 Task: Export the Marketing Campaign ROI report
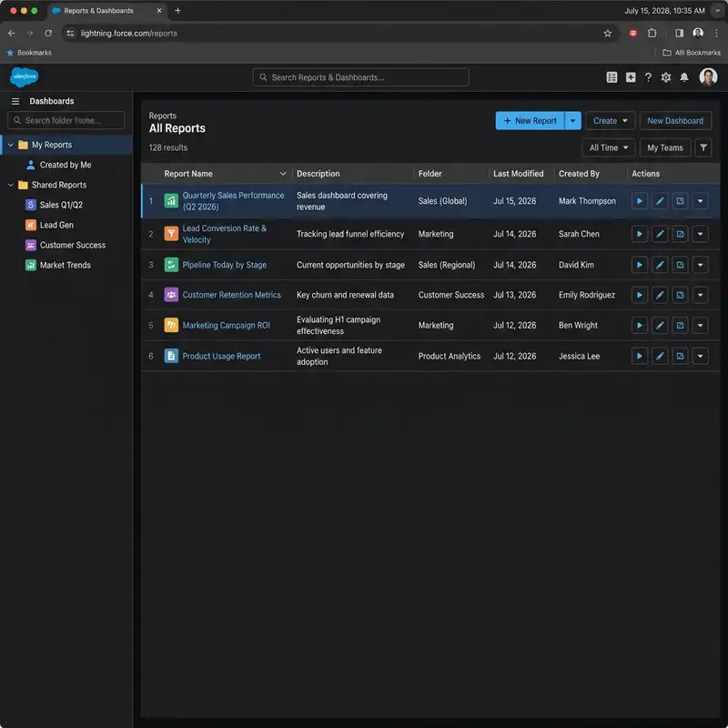pyautogui.click(x=680, y=326)
